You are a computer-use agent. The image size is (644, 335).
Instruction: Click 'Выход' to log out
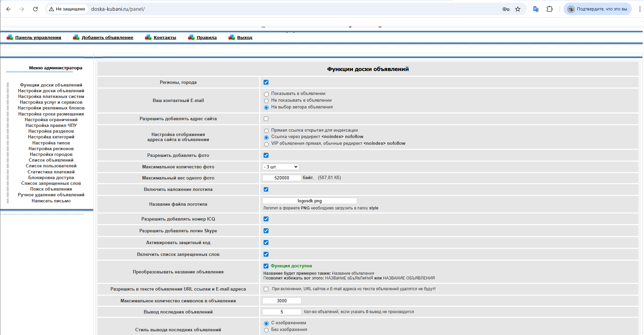point(245,37)
